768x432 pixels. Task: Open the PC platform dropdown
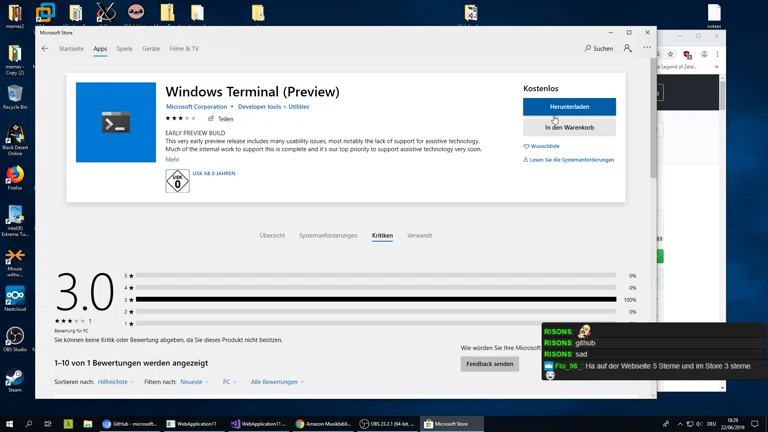[229, 382]
